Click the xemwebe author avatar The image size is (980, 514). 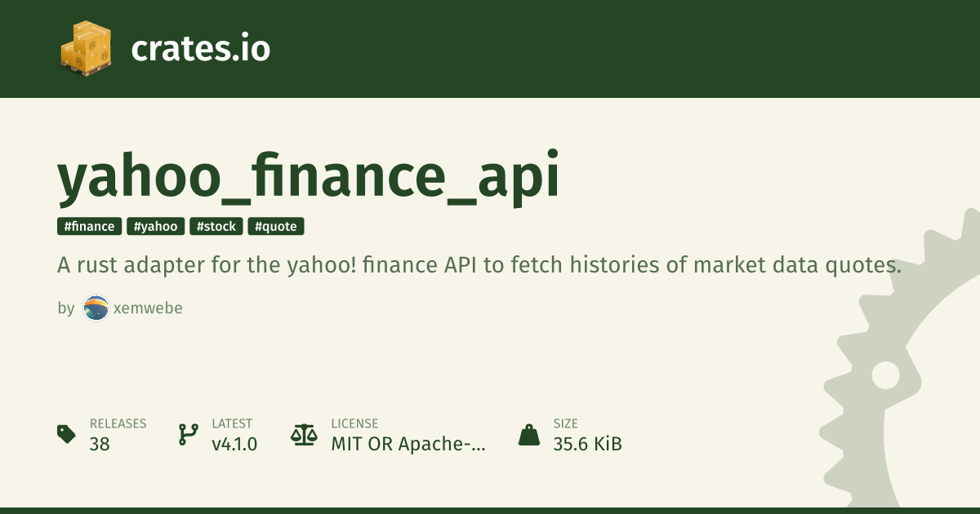click(x=96, y=308)
